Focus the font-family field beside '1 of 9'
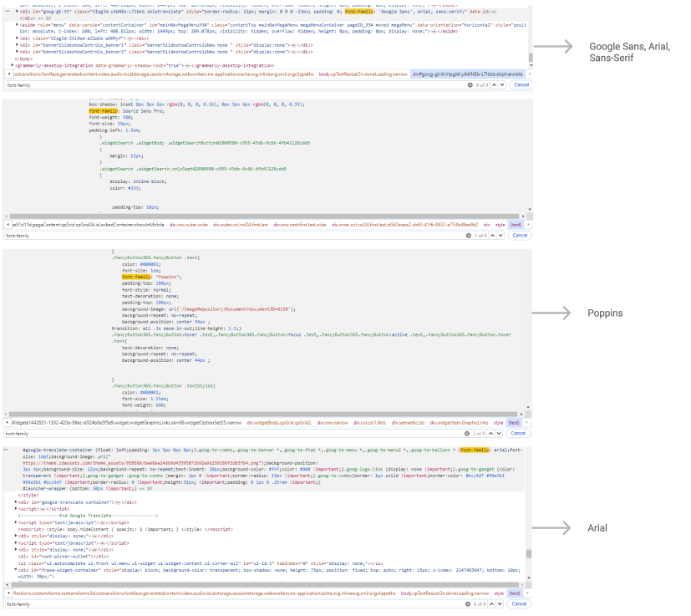The image size is (691, 616). point(235,236)
